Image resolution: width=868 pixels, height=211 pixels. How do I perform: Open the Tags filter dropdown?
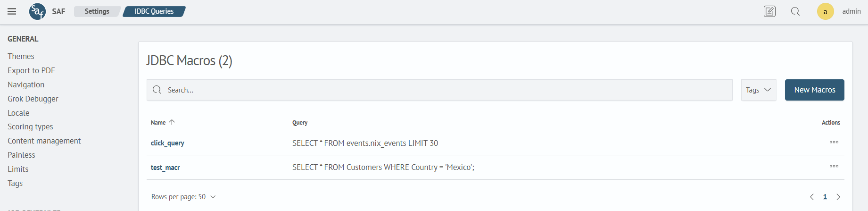[759, 90]
